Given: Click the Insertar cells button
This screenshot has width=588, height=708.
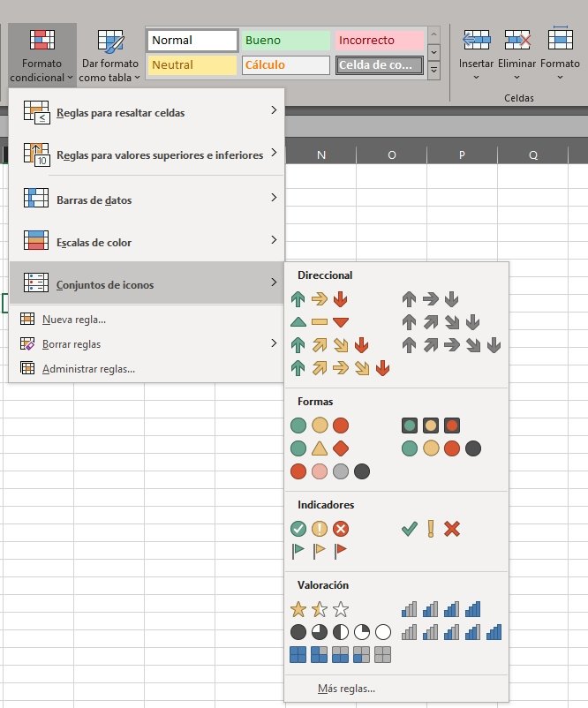Looking at the screenshot, I should tap(476, 55).
